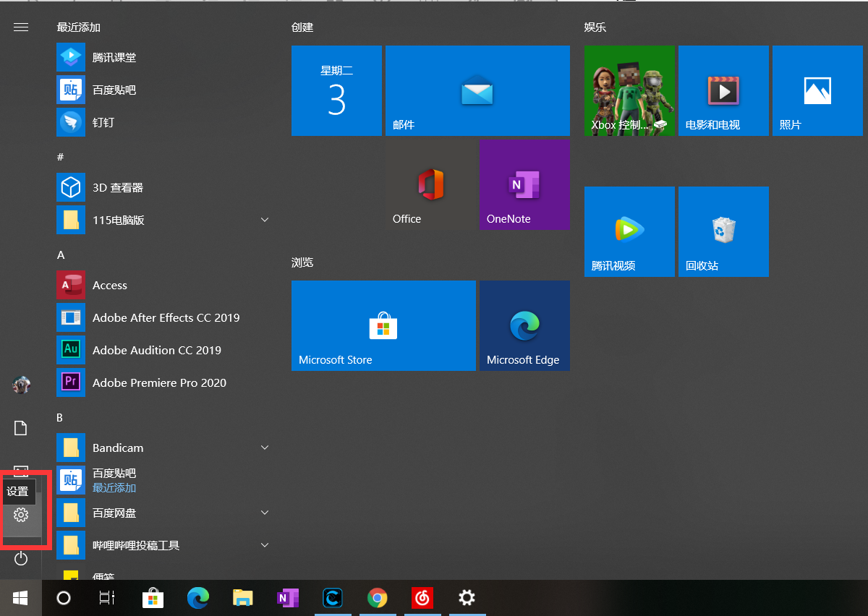Viewport: 868px width, 616px height.
Task: Click the 设置 gear in the left sidebar
Action: click(x=21, y=515)
